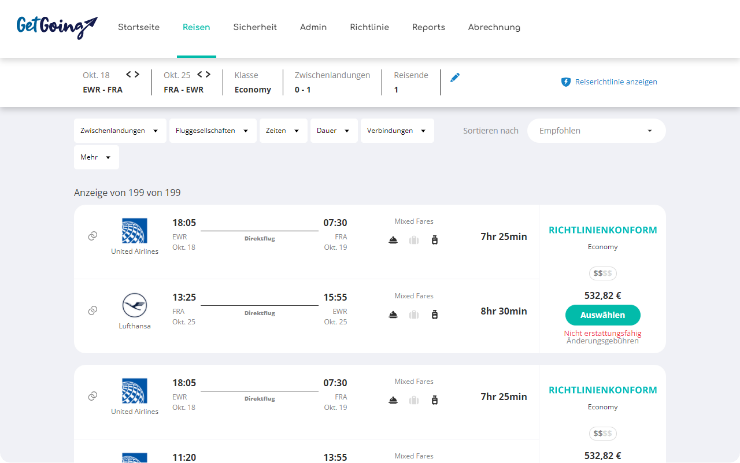Image resolution: width=740 pixels, height=463 pixels.
Task: Go to previous day for Okt. 18
Action: [128, 75]
